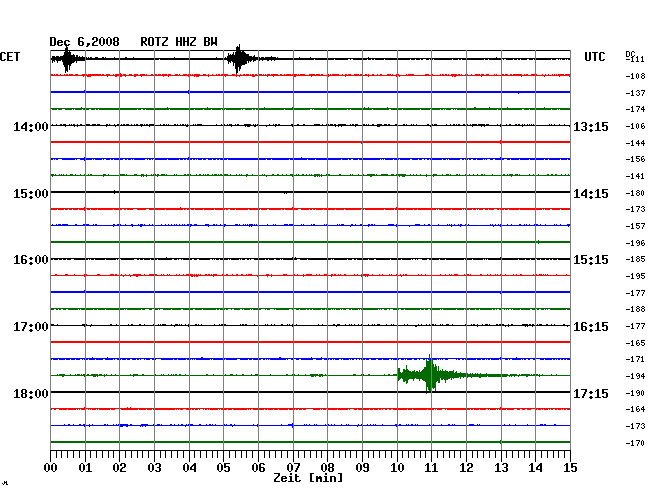Click the DC offset value "-188"
This screenshot has height=494, width=650.
click(635, 310)
